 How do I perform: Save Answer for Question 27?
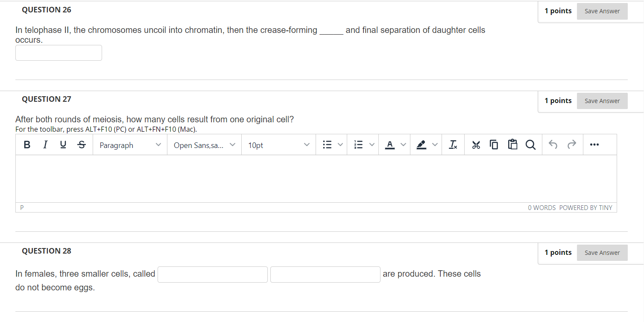[602, 101]
